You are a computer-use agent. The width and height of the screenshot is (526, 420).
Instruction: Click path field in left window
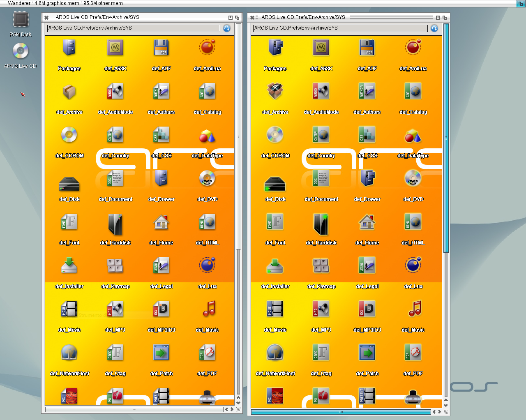pos(134,28)
